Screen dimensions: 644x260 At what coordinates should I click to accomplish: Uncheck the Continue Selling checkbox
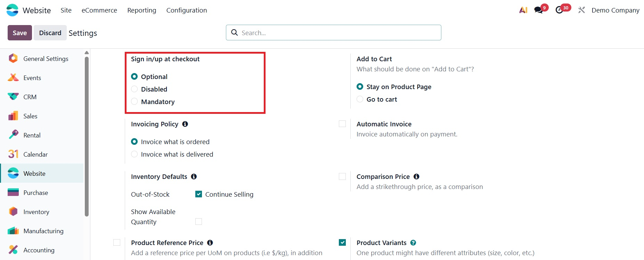pyautogui.click(x=199, y=194)
